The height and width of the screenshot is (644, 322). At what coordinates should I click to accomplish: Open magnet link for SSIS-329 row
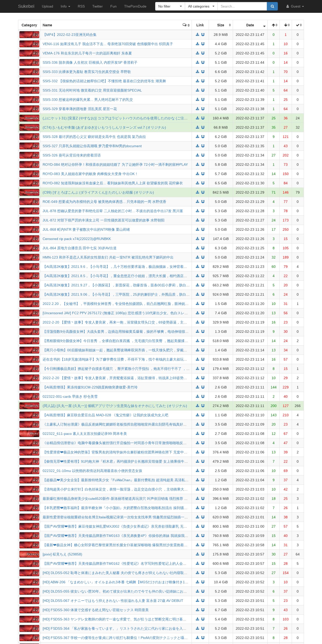point(203,109)
